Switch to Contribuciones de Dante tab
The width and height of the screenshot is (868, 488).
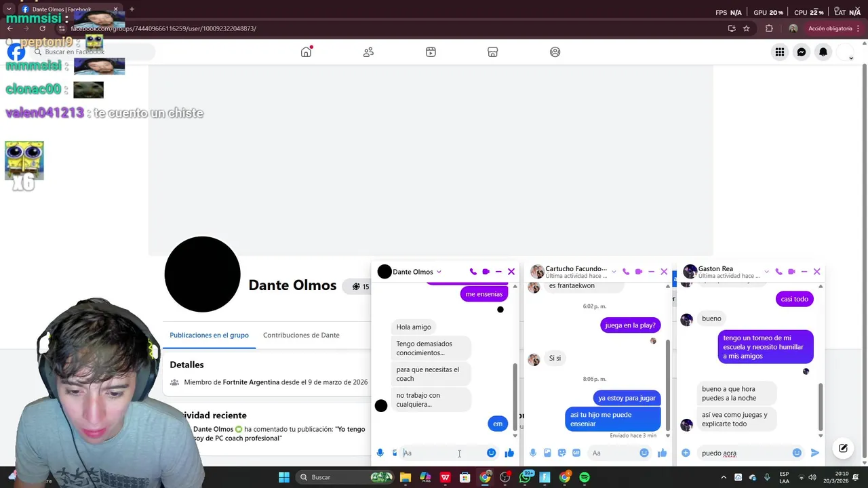301,335
